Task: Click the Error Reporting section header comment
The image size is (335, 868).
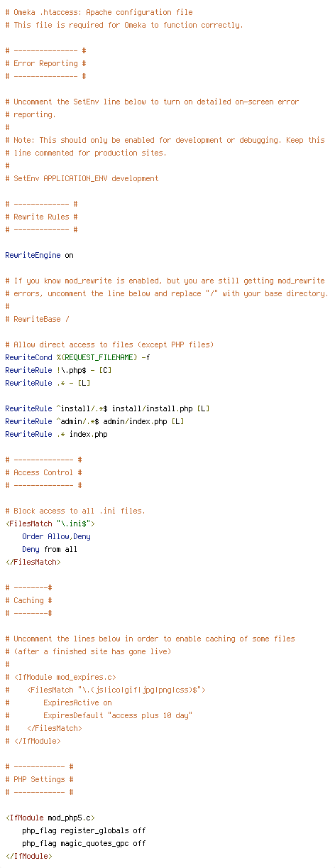Action: pyautogui.click(x=45, y=63)
